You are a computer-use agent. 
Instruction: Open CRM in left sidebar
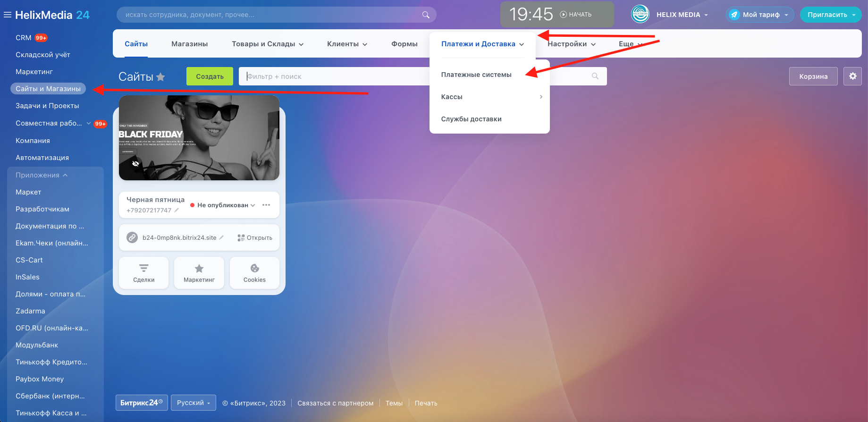[24, 38]
